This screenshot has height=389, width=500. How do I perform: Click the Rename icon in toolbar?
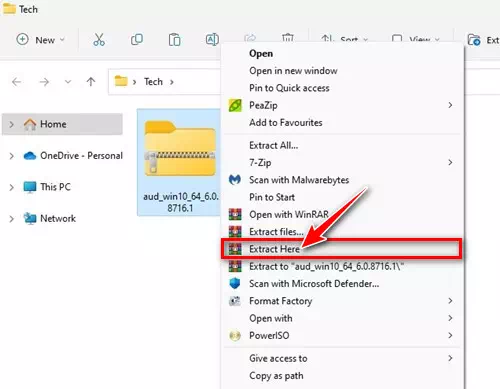(212, 39)
